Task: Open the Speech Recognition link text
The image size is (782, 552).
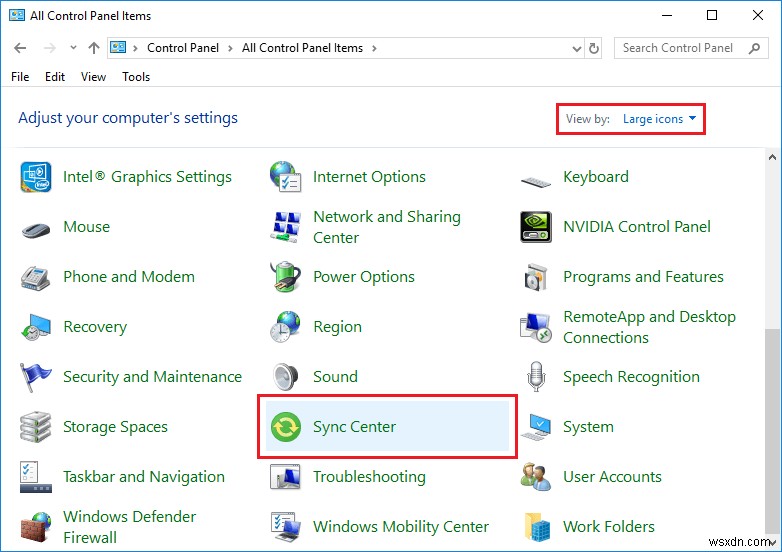Action: click(631, 377)
